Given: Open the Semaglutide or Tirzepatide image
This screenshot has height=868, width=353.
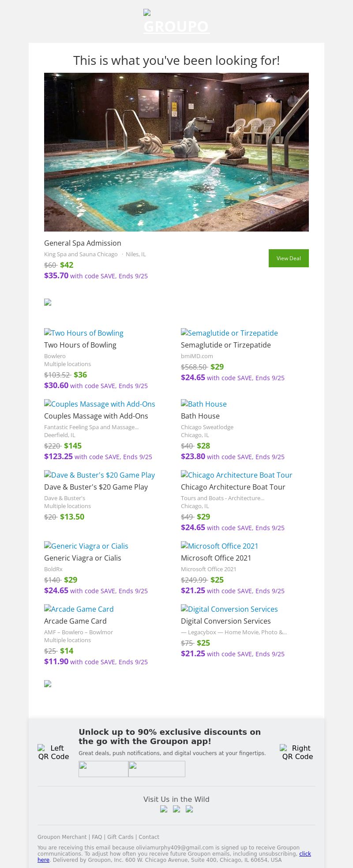Looking at the screenshot, I should [x=229, y=333].
